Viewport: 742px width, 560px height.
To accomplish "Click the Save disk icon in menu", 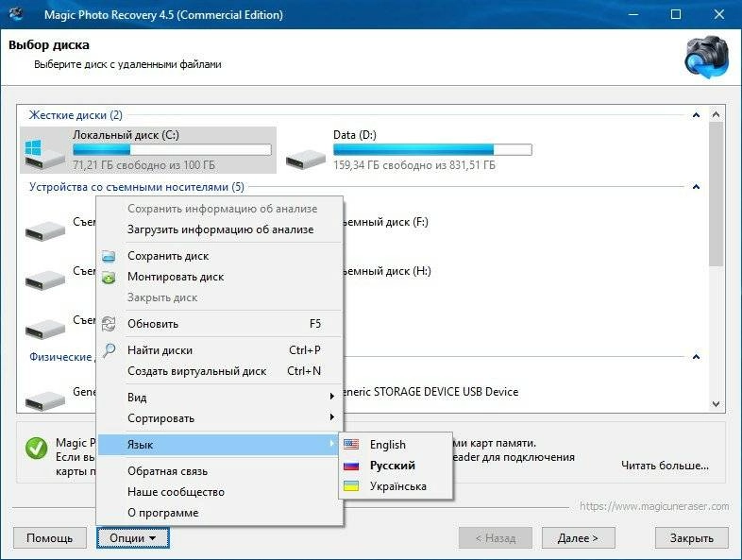I will click(x=109, y=256).
